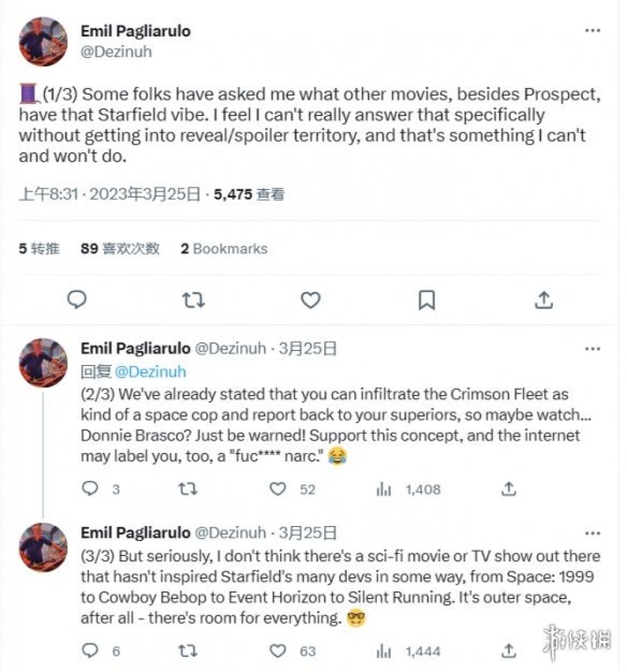Open more options on the (3/3) reply
This screenshot has width=627, height=672.
coord(593,533)
